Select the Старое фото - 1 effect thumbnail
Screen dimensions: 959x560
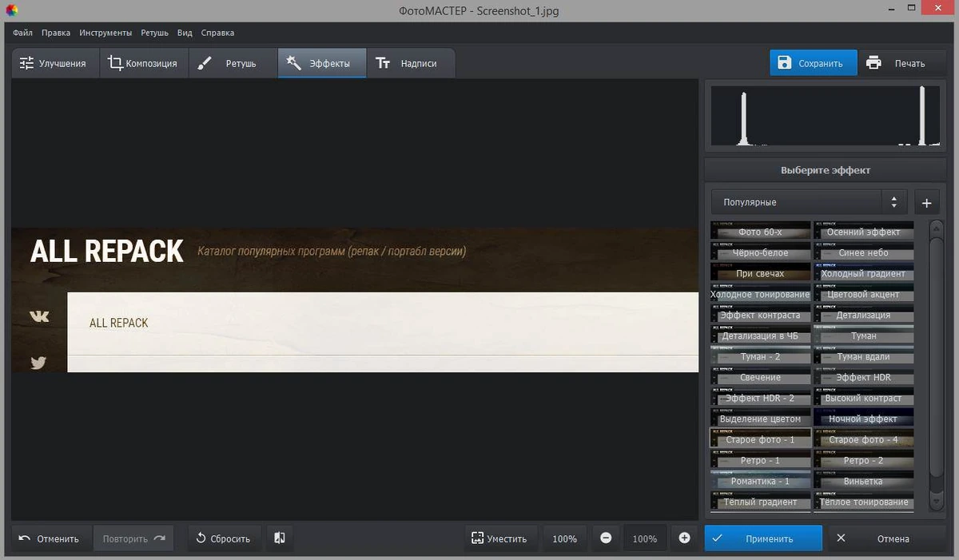[761, 438]
